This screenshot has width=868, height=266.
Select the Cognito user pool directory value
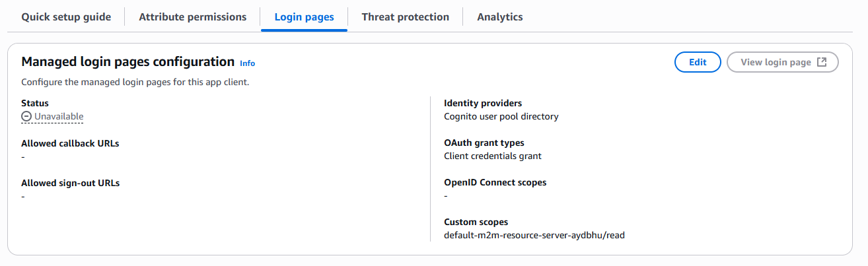pyautogui.click(x=501, y=116)
